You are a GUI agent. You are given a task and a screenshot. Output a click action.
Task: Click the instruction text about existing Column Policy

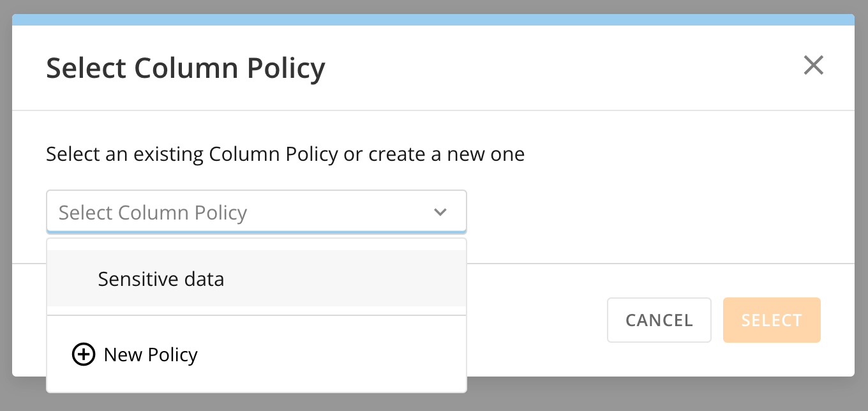coord(285,154)
